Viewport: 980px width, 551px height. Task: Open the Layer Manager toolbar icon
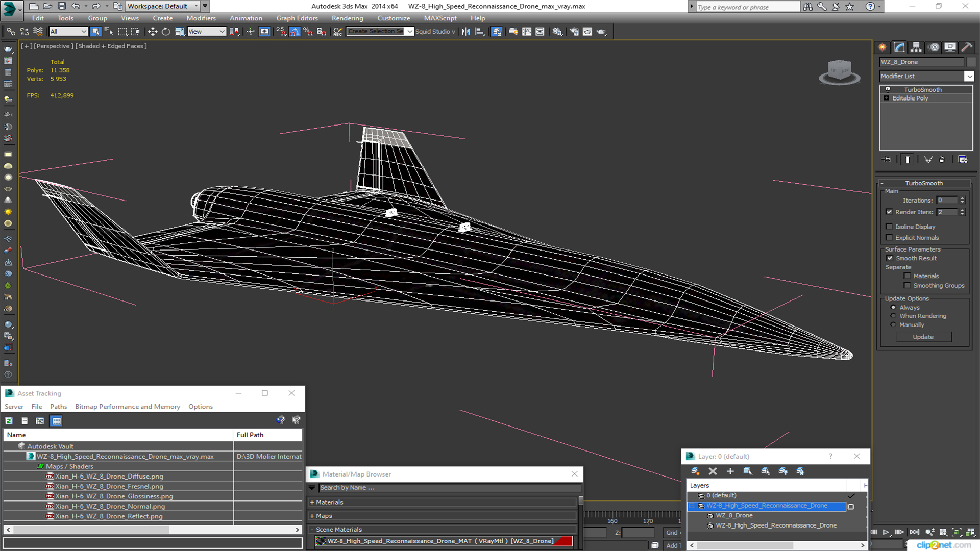point(497,32)
